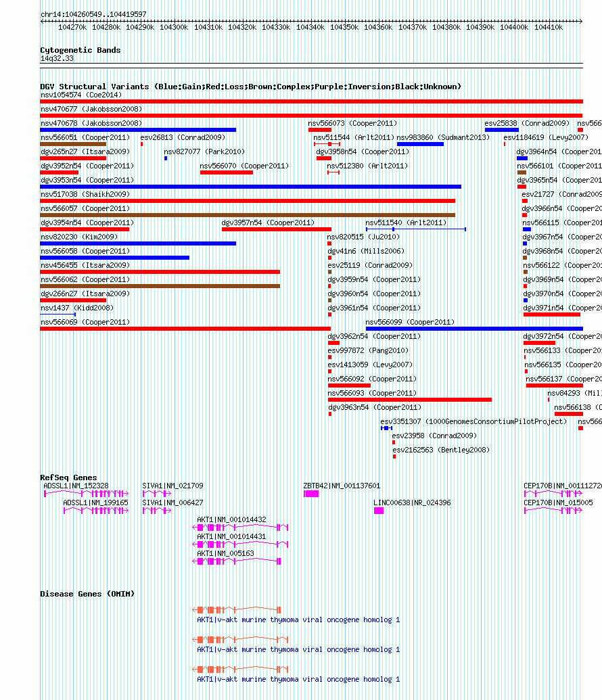Click nsv511544 (Arlt2011) variant label
Viewport: 602px width, 700px height.
click(354, 137)
